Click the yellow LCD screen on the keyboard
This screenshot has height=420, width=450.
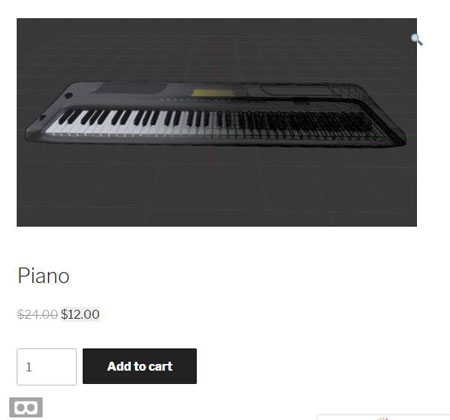pos(212,92)
